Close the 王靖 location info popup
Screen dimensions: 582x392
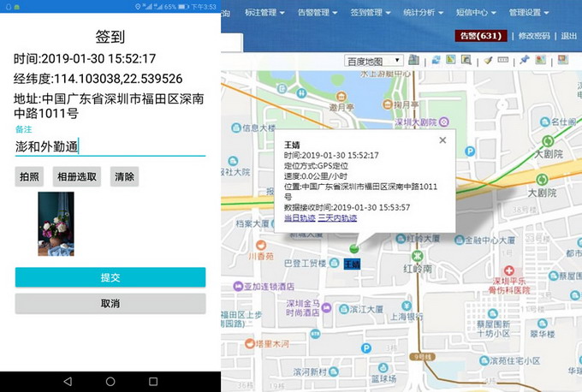[x=442, y=140]
